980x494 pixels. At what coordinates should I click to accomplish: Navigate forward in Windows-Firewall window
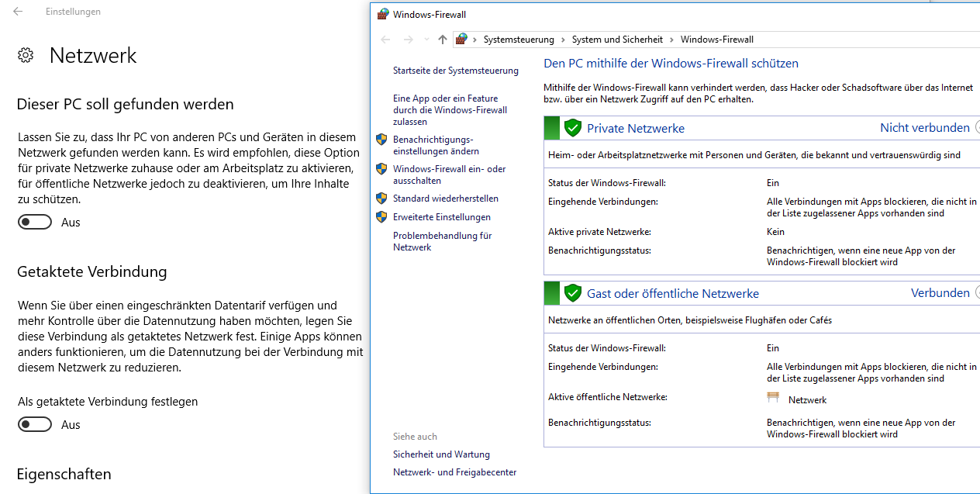click(x=409, y=40)
